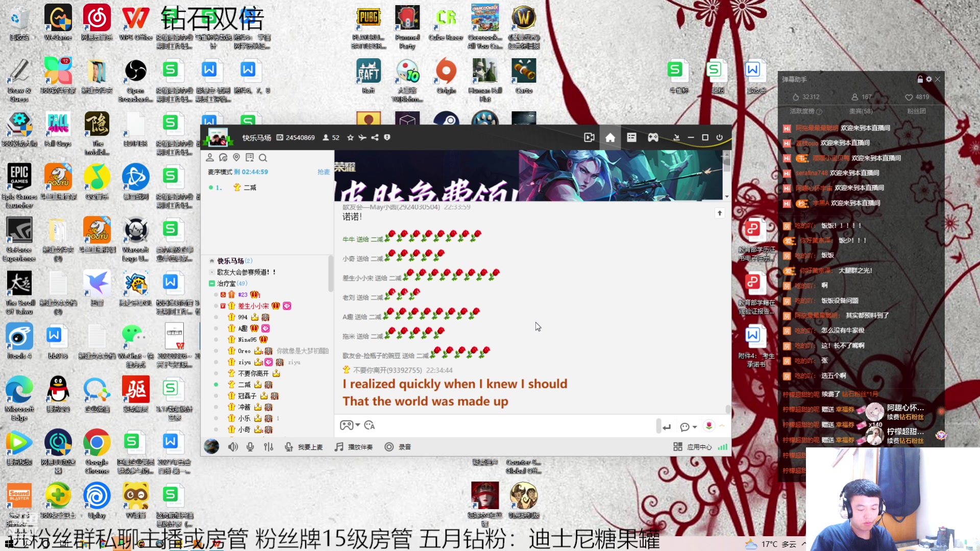Open Microsoft Edge desktop shortcut
Screen dimensions: 980x551
tap(19, 399)
